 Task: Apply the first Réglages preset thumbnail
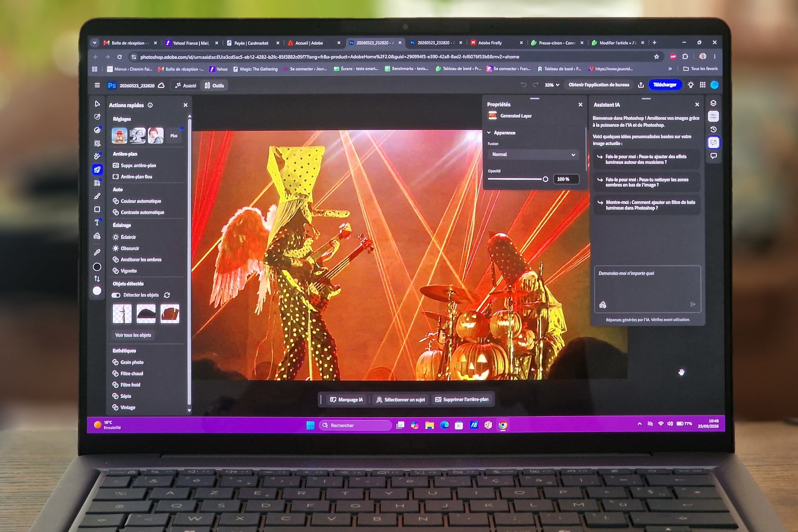(119, 135)
